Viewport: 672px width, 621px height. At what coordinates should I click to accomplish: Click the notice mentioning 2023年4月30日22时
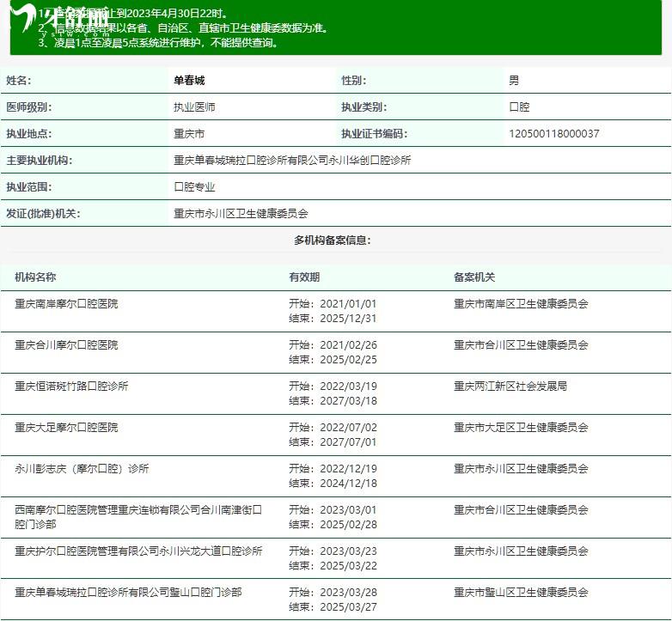click(134, 13)
